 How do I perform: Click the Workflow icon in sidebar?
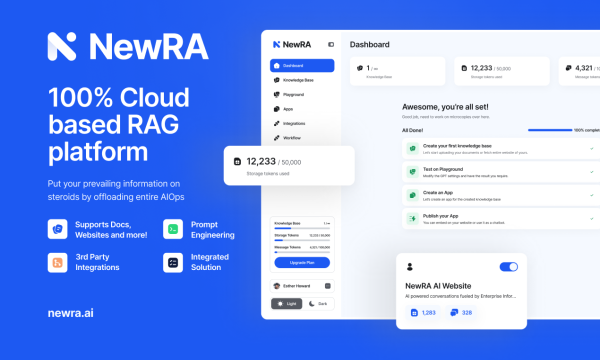point(277,138)
